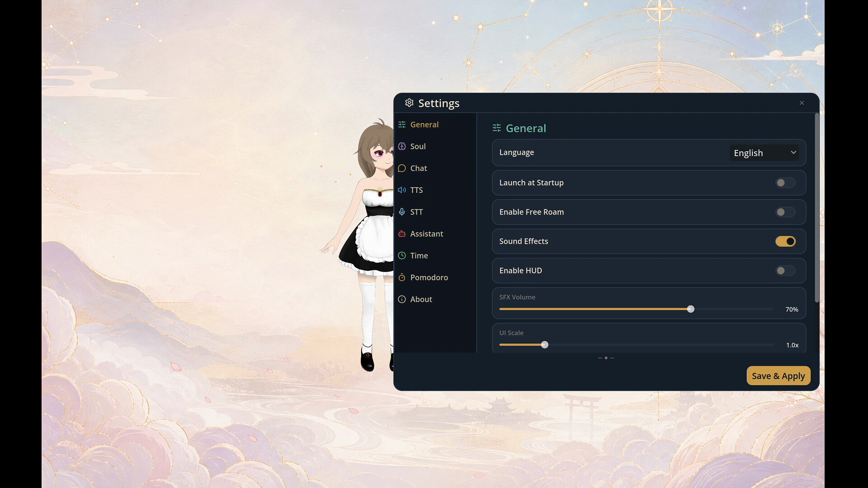Click the Chat bubble icon

[x=402, y=168]
